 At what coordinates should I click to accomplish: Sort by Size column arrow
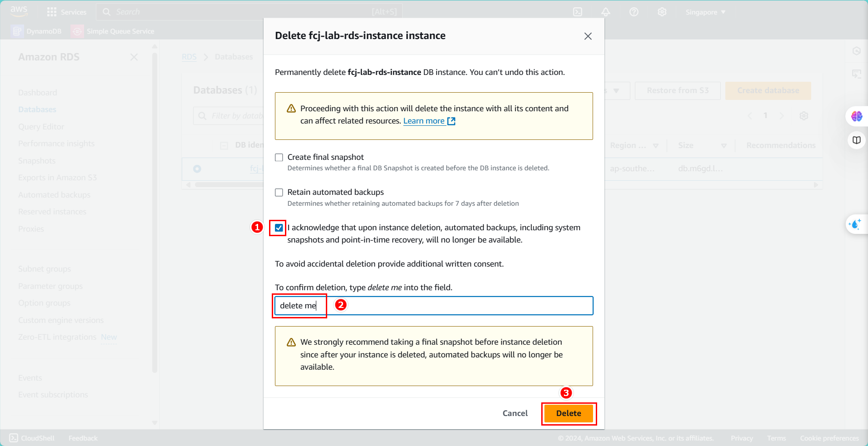coord(724,146)
